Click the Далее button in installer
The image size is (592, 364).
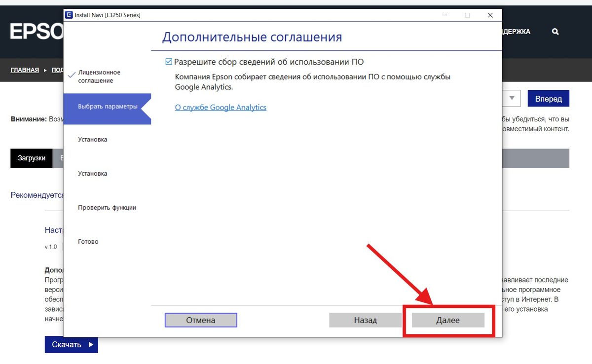[x=448, y=320]
